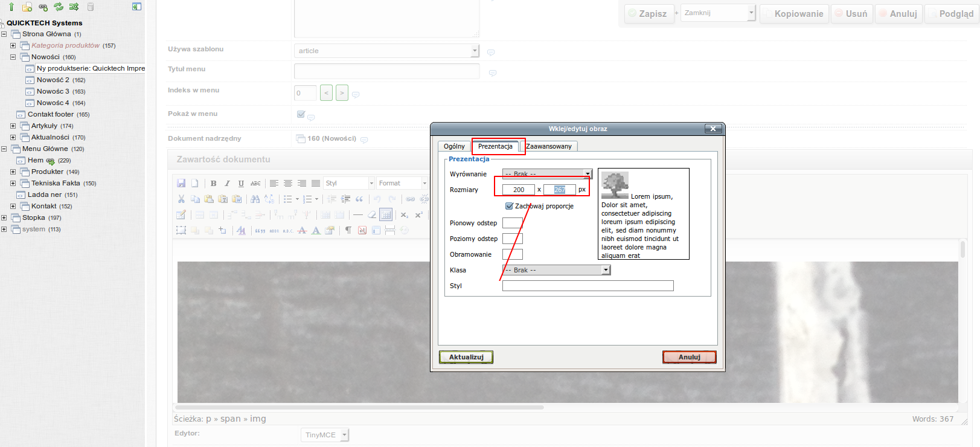Screen dimensions: 980x447
Task: Select the Stopka tree item
Action: pos(33,217)
